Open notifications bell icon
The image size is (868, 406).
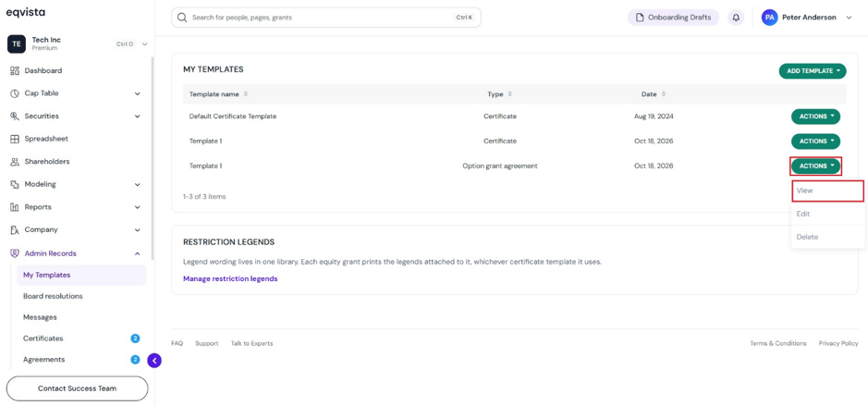coord(736,18)
